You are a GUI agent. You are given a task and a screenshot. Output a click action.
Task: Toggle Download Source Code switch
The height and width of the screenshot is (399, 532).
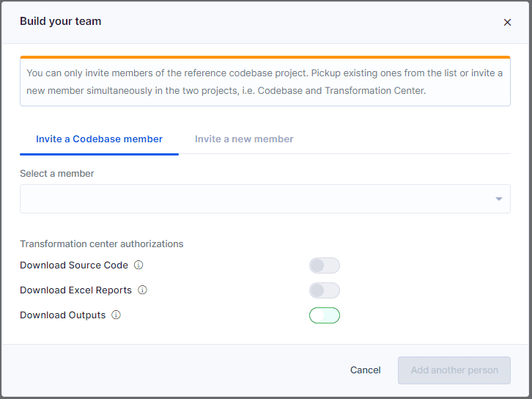pos(325,266)
